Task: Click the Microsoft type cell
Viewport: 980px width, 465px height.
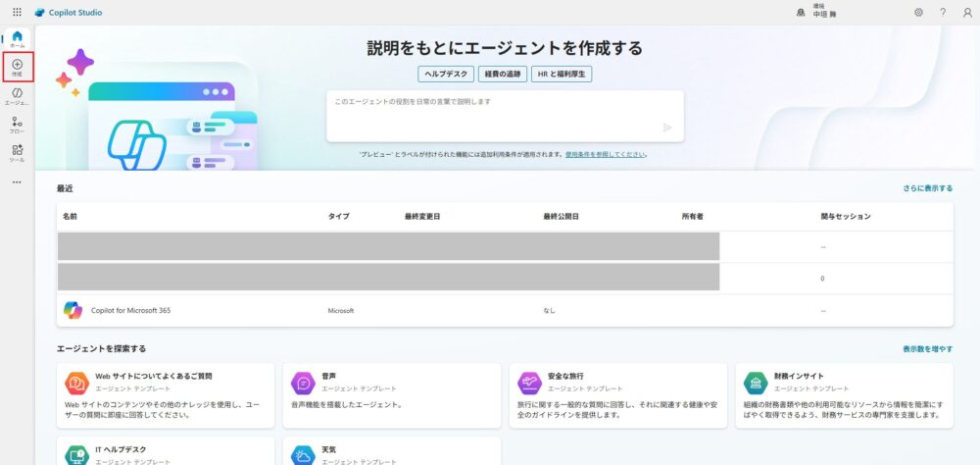Action: (x=341, y=310)
